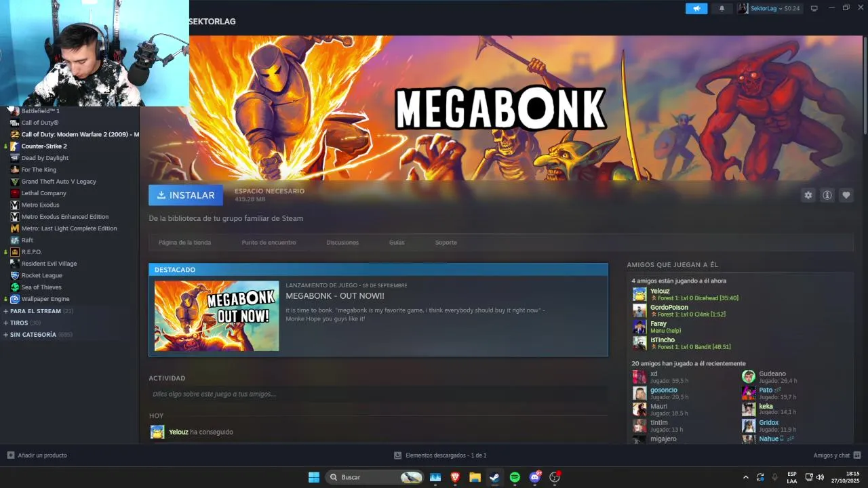
Task: Open Punto de encuentro tab
Action: [x=269, y=243]
